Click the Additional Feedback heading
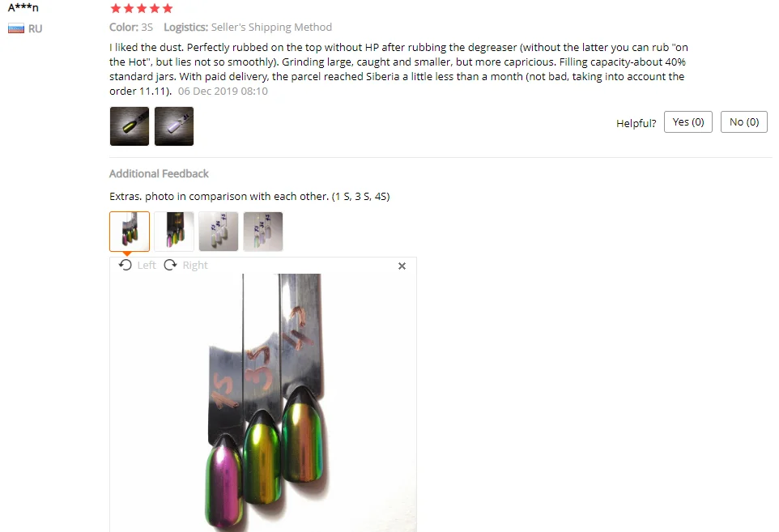This screenshot has width=779, height=532. coord(159,174)
